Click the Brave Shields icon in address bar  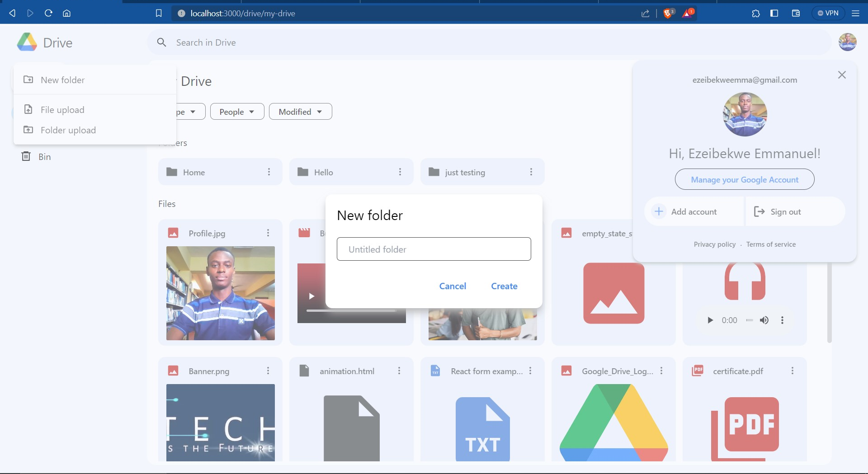click(668, 13)
